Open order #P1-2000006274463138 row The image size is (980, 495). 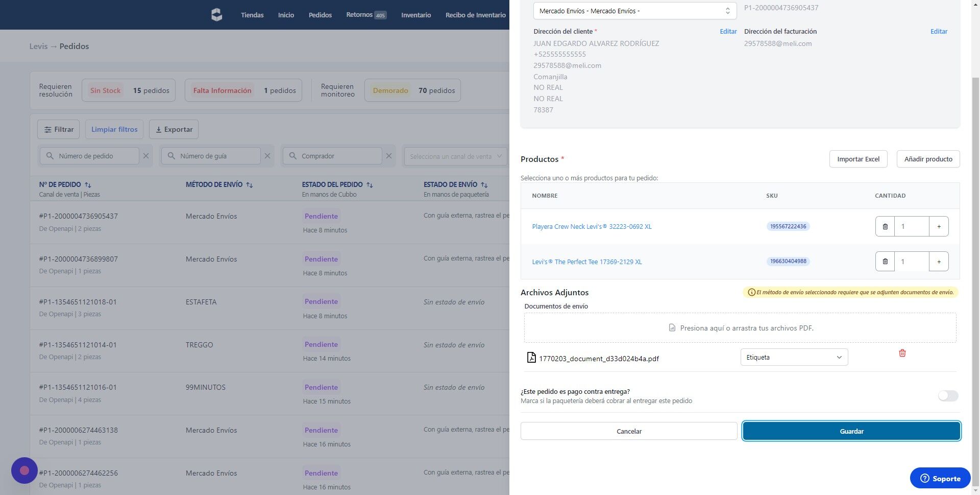pos(269,436)
